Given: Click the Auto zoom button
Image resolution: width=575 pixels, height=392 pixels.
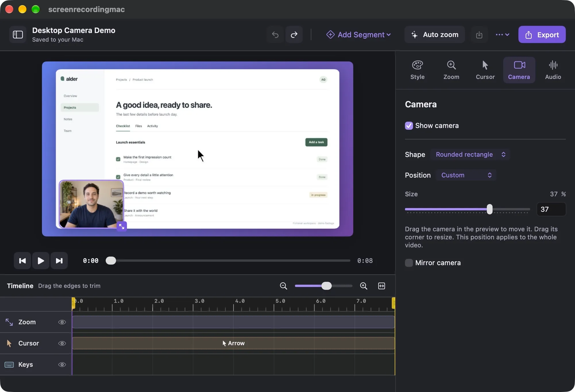Looking at the screenshot, I should (x=435, y=35).
